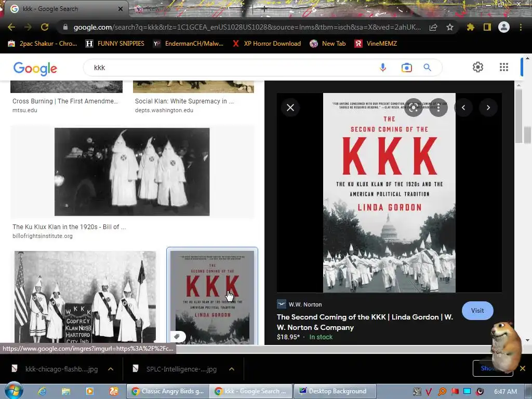Reload the page with the refresh icon
The height and width of the screenshot is (399, 532).
coord(45,27)
